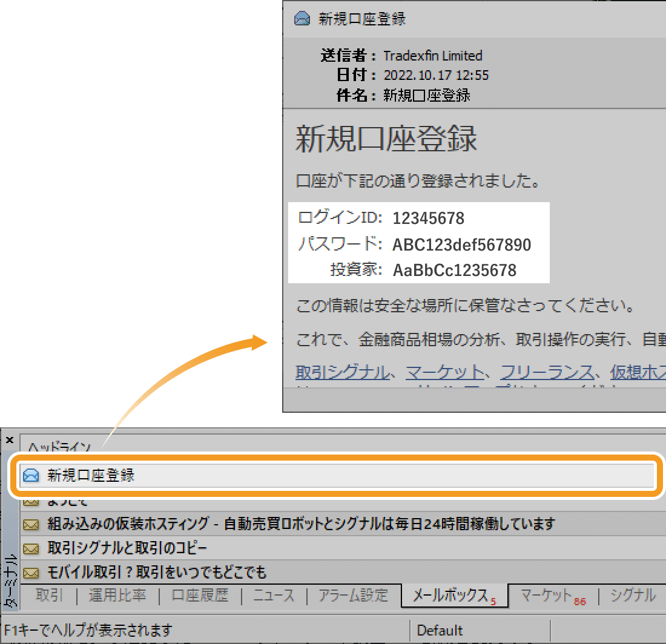Click the ヘッドライン column header
This screenshot has height=644, width=666.
pos(59,448)
